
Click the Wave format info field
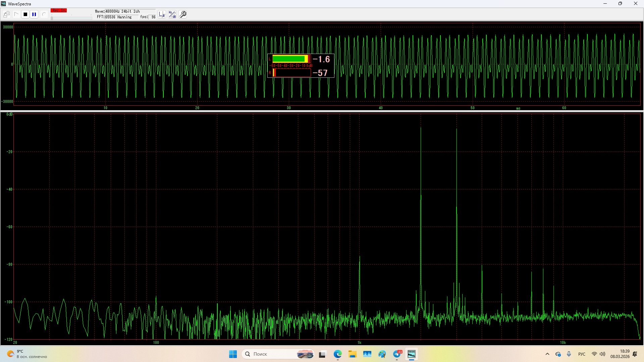point(121,11)
